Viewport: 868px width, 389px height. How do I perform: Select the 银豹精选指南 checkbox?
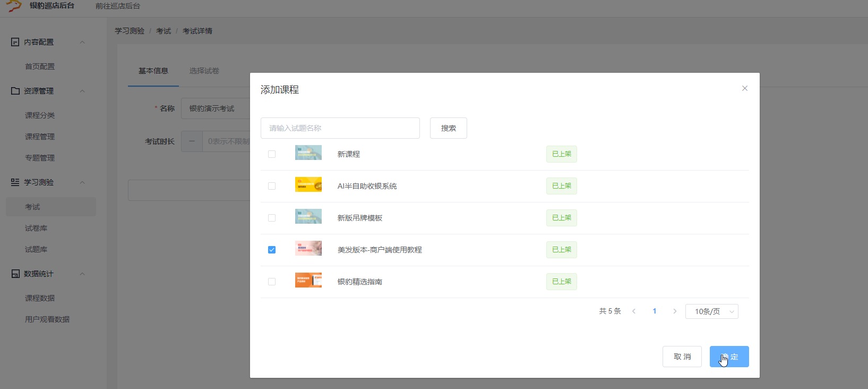[272, 282]
